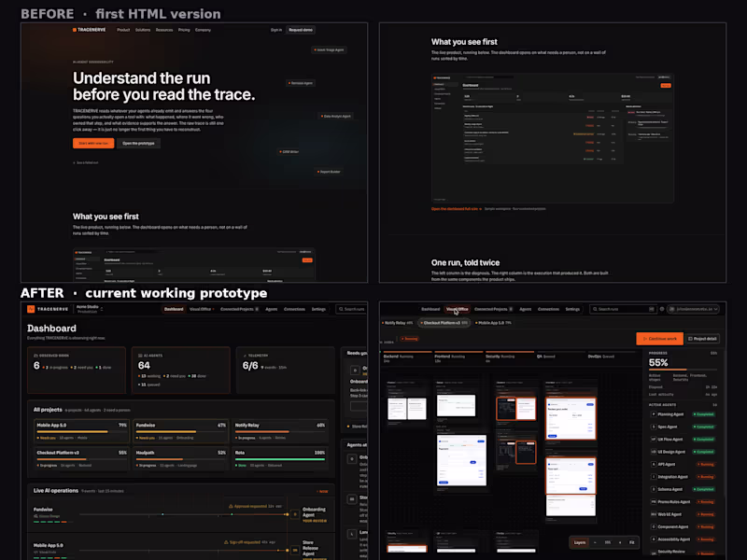Open the Settings tab in the Dashboard prototype

pyautogui.click(x=318, y=309)
